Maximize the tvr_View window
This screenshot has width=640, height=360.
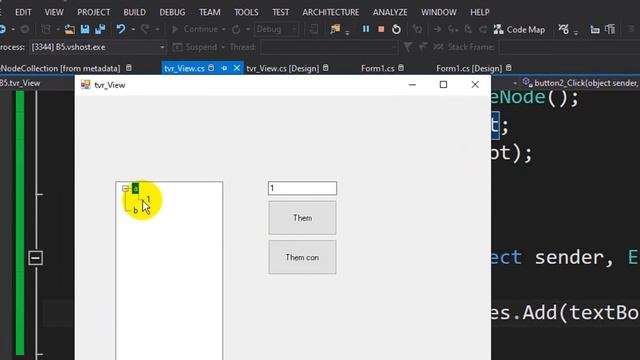(443, 84)
